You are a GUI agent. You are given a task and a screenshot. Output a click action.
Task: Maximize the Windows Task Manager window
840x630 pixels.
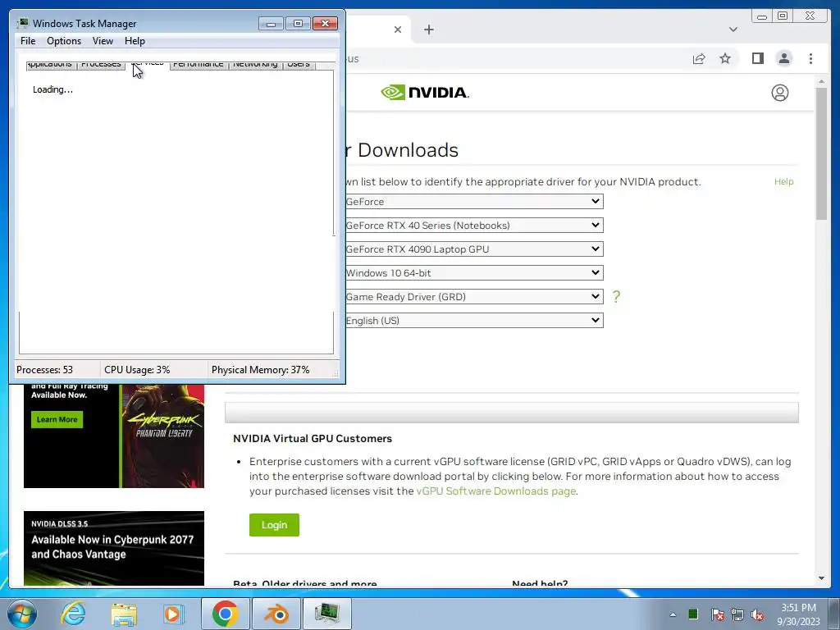coord(298,23)
